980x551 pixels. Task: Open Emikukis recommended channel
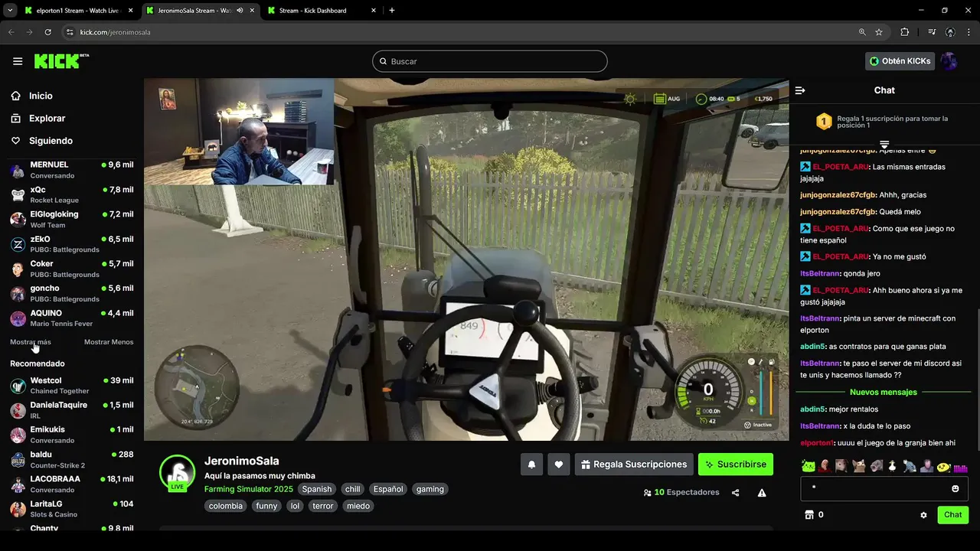pyautogui.click(x=72, y=435)
